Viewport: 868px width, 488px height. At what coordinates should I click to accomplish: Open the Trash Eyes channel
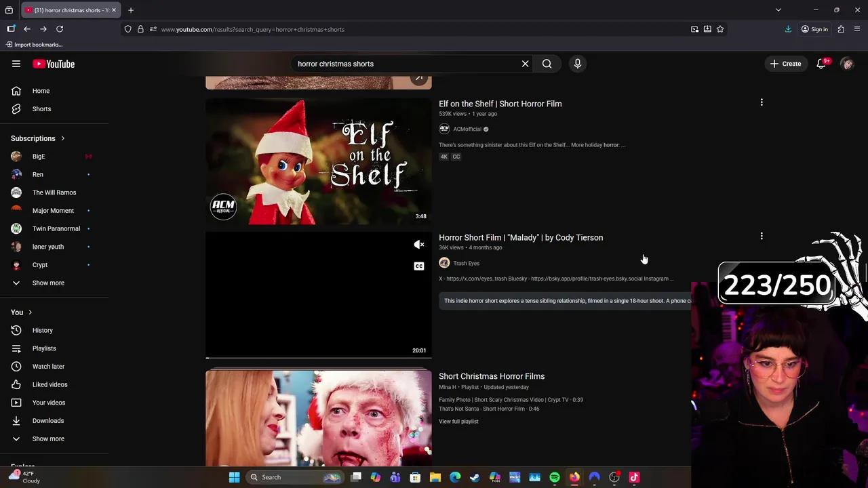(466, 263)
